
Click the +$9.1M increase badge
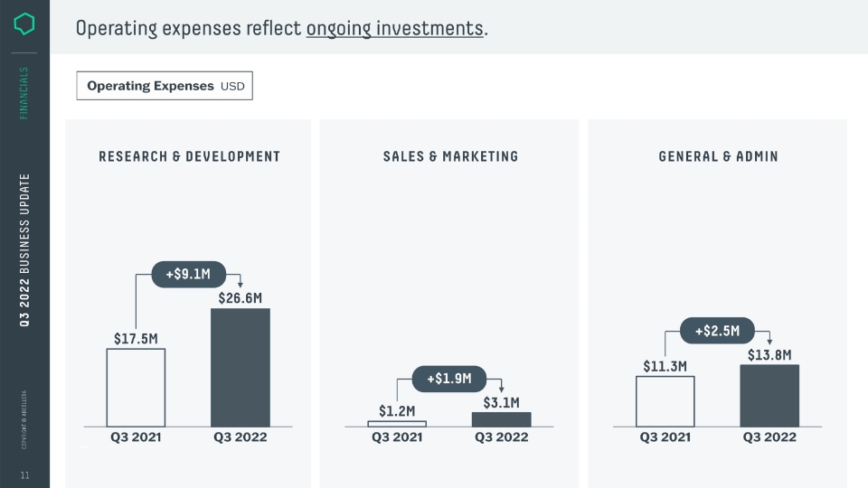tap(189, 275)
